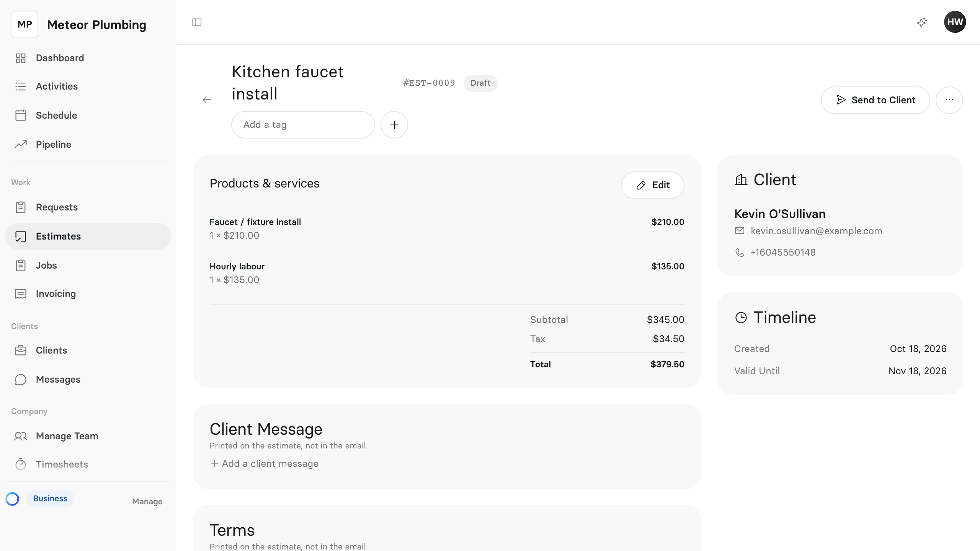Viewport: 980px width, 551px height.
Task: Click the email envelope icon
Action: coord(740,231)
